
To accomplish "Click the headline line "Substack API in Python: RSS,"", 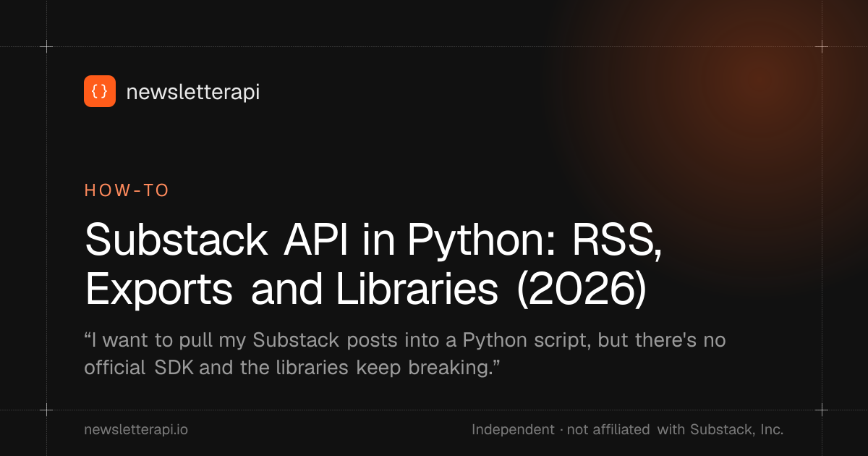I will (373, 242).
